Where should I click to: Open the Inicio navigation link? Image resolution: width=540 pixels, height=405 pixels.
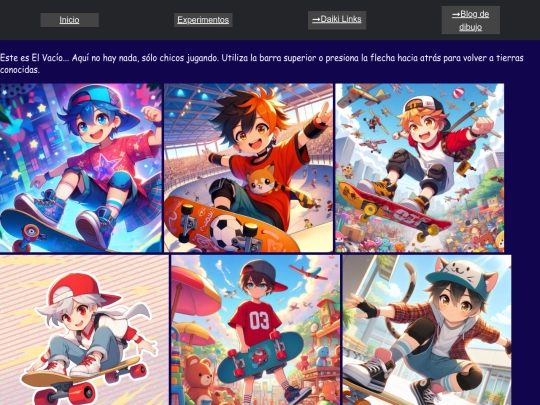[69, 20]
